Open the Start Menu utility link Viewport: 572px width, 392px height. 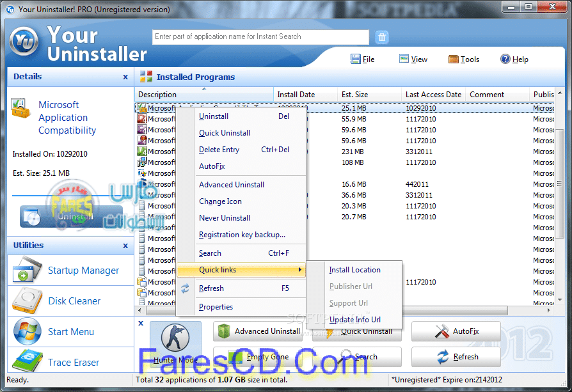click(71, 332)
